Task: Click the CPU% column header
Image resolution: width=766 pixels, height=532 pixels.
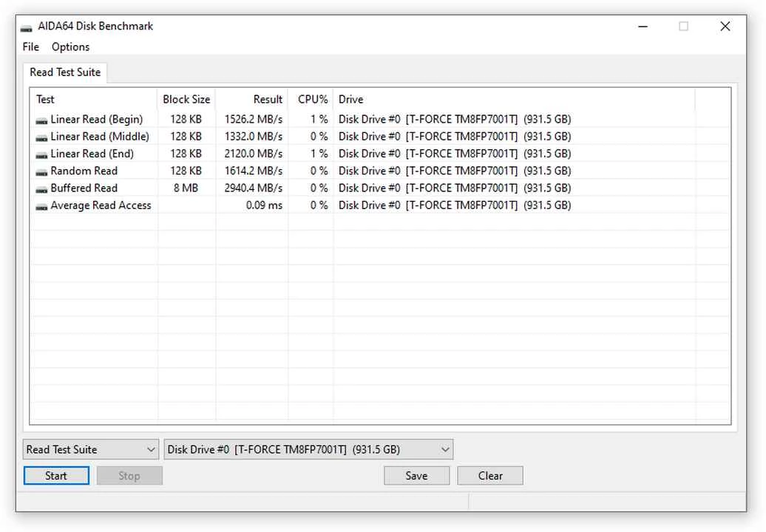Action: point(311,100)
